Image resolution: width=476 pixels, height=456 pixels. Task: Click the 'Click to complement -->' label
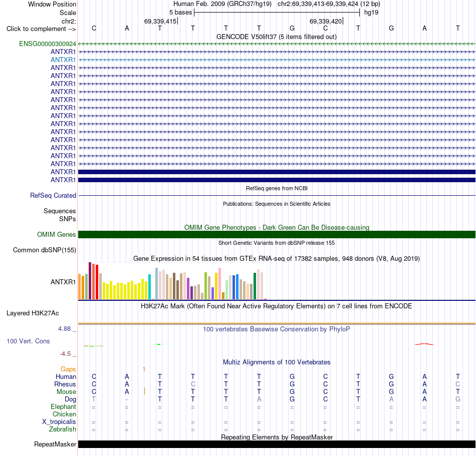tap(41, 29)
